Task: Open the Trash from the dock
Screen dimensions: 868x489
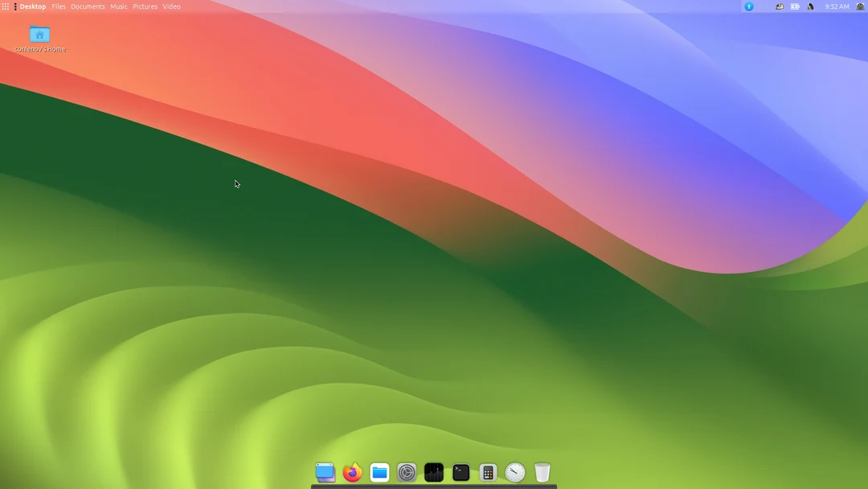Action: coord(542,472)
